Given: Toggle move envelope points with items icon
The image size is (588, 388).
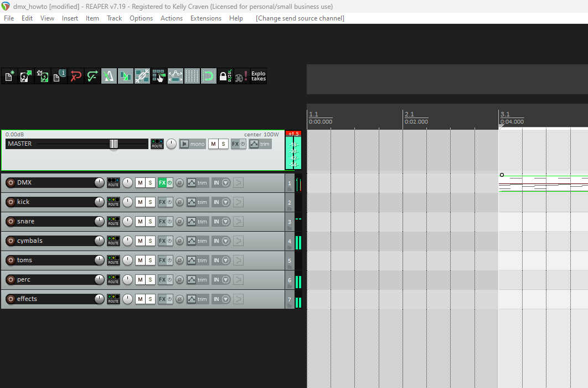Looking at the screenshot, I should (x=175, y=76).
